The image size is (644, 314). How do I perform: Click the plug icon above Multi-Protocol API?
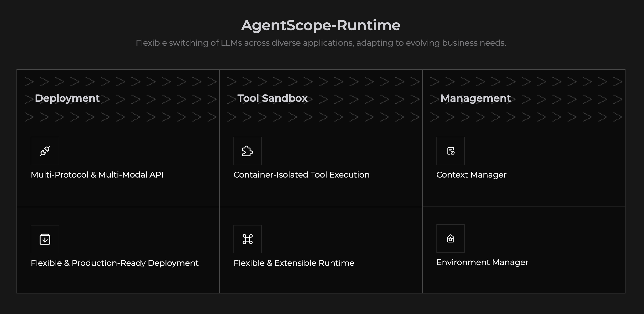(x=45, y=151)
